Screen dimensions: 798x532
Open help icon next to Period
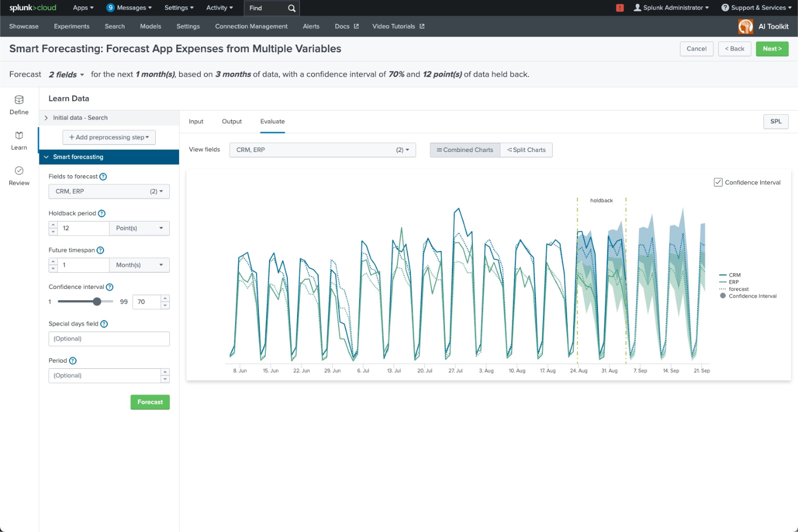(73, 361)
